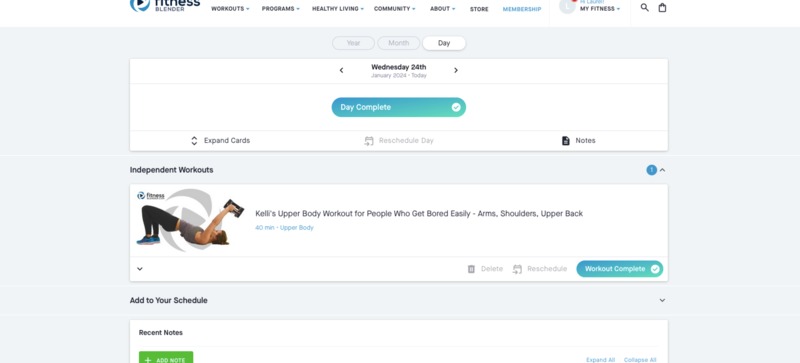Open the search magnifier icon
The width and height of the screenshot is (800, 363).
[644, 8]
